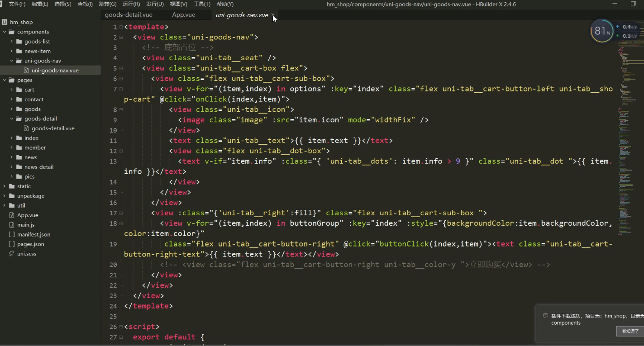Open the 帮助(Y) menu

[x=225, y=4]
